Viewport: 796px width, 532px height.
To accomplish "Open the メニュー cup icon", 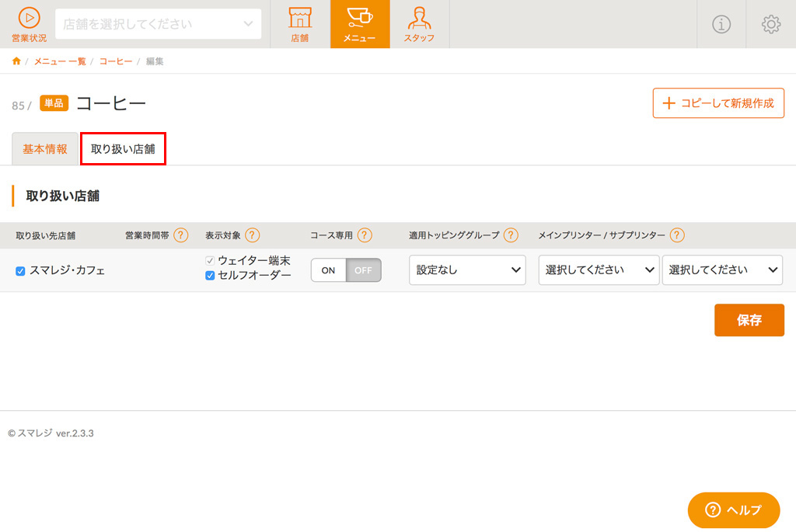I will pos(359,19).
